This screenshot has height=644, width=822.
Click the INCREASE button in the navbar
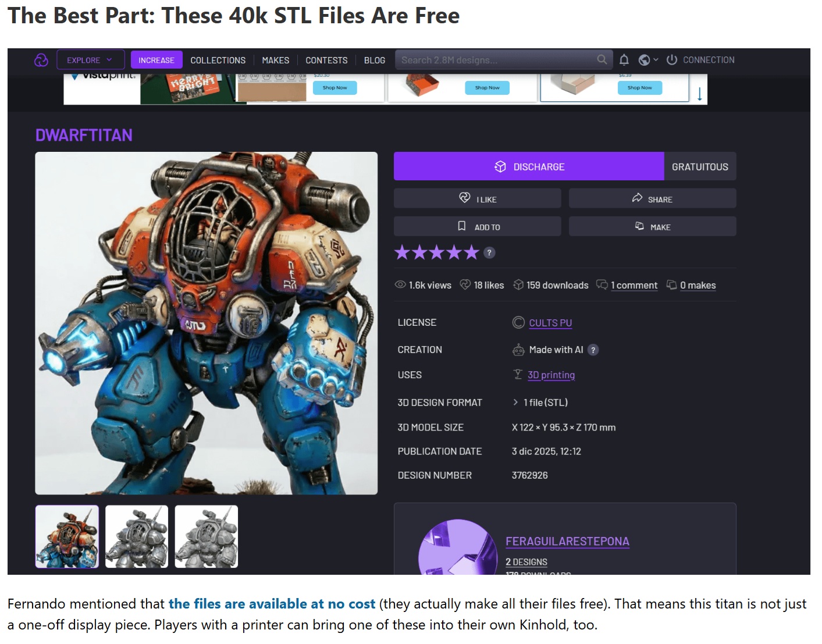[156, 60]
